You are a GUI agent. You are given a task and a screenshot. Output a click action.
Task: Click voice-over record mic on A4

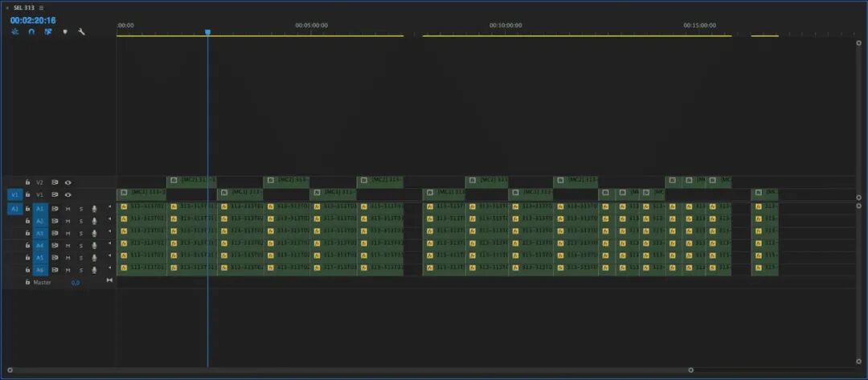94,245
